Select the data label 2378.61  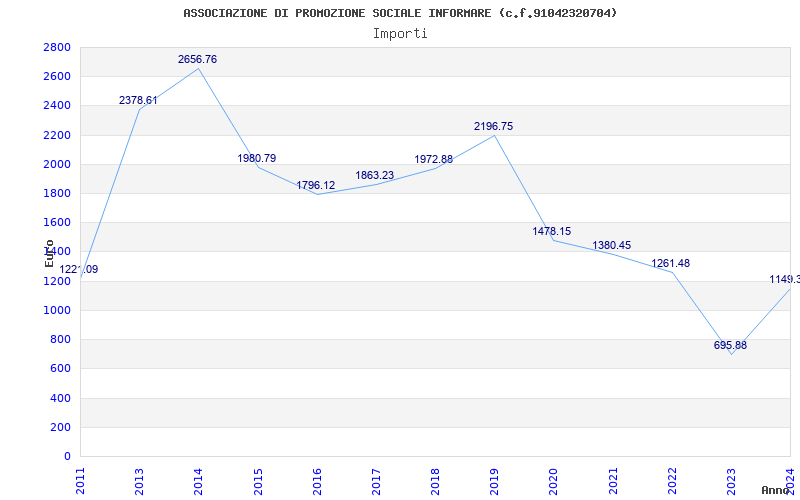point(138,100)
